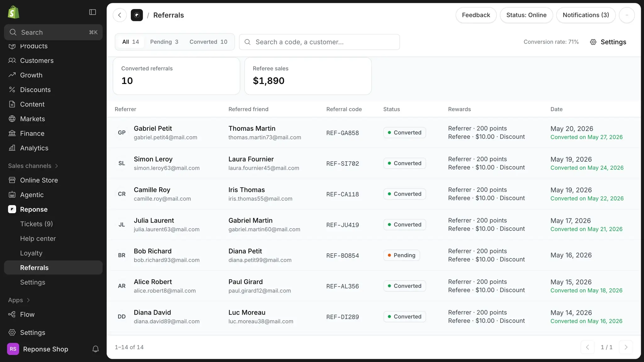Open Loyalty under Reponse
The height and width of the screenshot is (362, 644).
click(53, 253)
